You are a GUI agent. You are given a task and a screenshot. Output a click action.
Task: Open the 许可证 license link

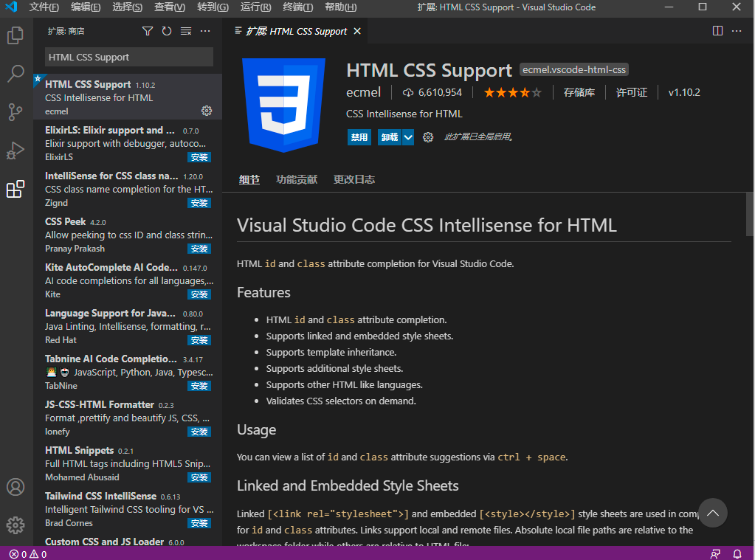click(632, 92)
